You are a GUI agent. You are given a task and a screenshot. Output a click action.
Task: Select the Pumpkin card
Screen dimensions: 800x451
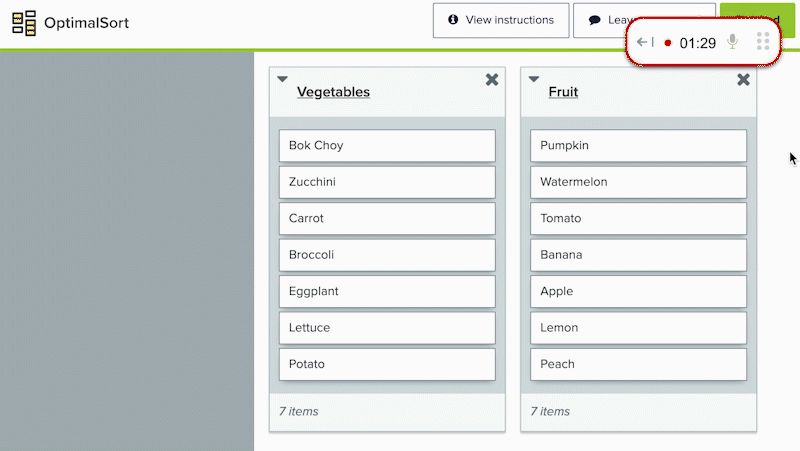click(x=638, y=145)
